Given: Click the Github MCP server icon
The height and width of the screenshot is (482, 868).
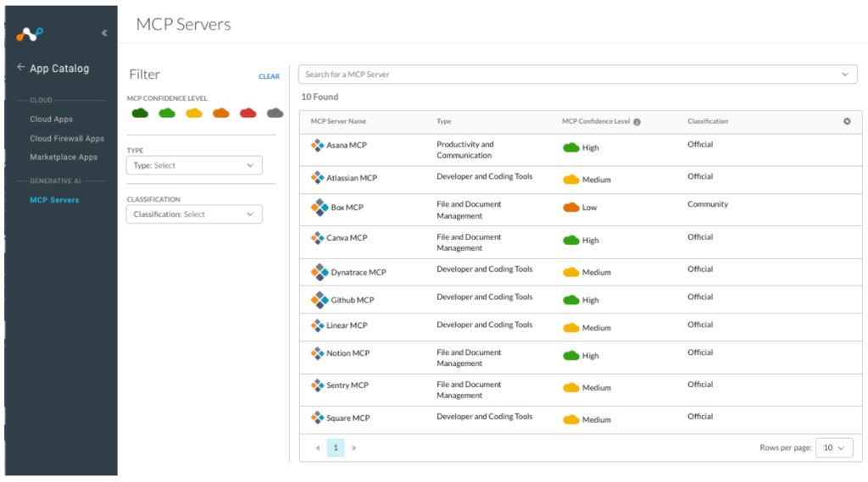Looking at the screenshot, I should [x=320, y=300].
